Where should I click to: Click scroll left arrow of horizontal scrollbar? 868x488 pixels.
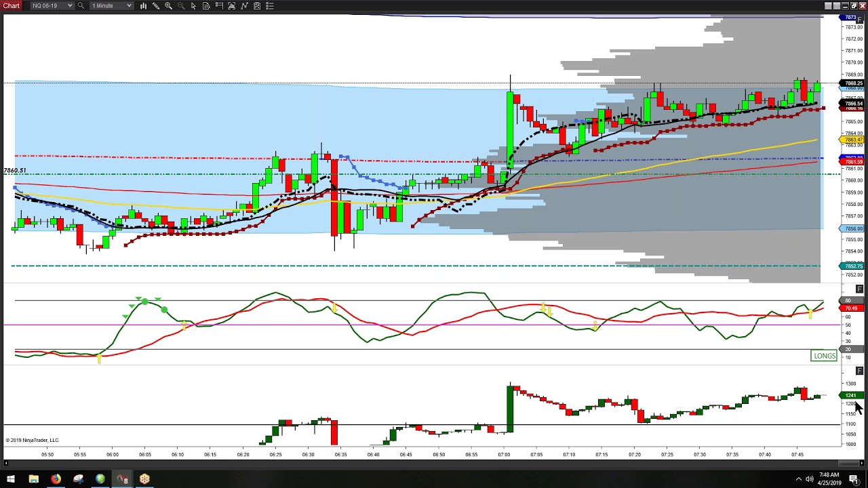pos(6,464)
